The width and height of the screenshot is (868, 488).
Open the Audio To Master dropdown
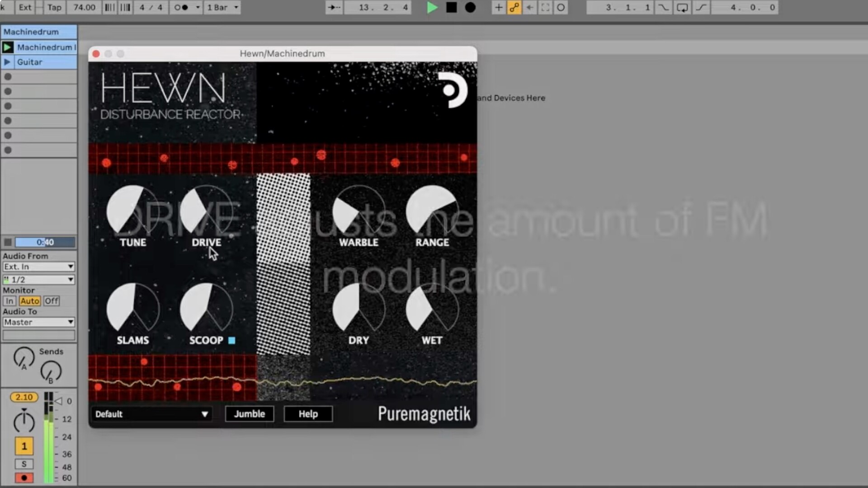(39, 322)
